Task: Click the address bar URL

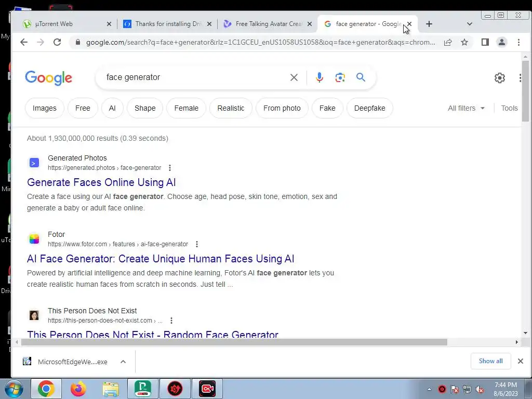Action: (x=261, y=43)
